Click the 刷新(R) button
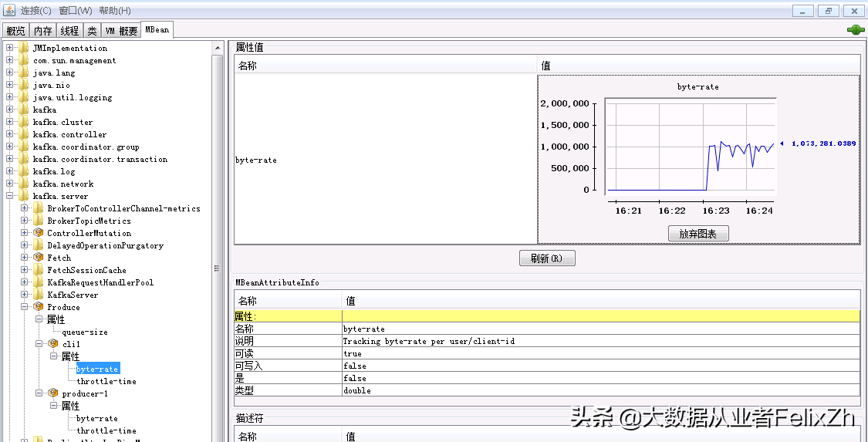This screenshot has height=442, width=868. tap(547, 258)
